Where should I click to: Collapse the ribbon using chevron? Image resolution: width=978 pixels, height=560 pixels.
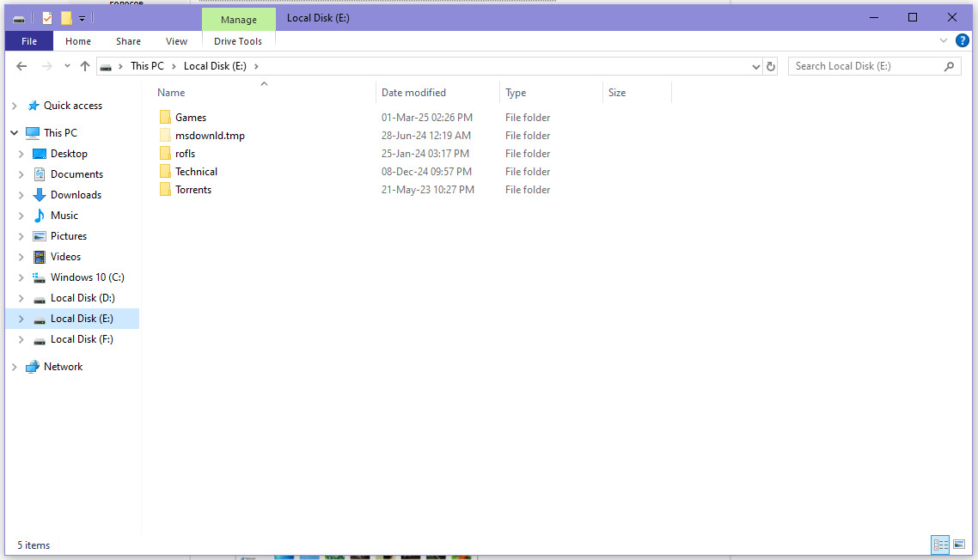click(944, 40)
